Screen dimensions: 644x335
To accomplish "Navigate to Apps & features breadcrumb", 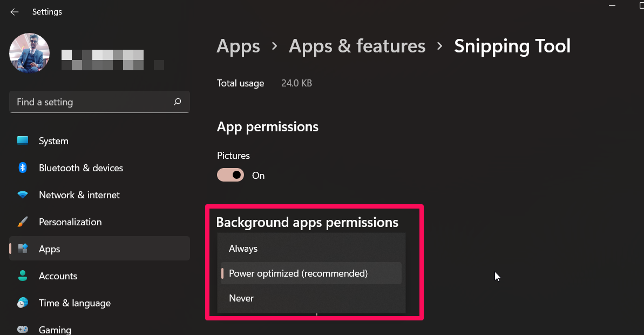I will click(357, 46).
